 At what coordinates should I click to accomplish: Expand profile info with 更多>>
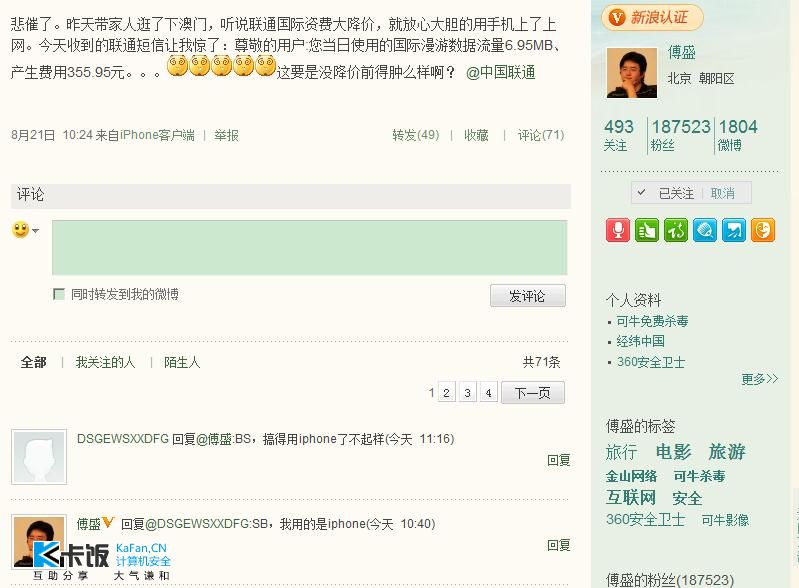(x=759, y=379)
